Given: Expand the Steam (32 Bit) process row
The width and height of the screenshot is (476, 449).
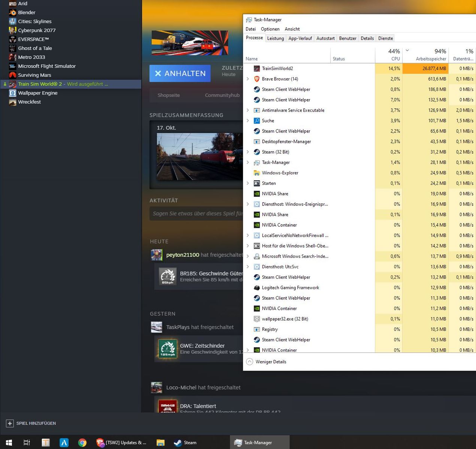Looking at the screenshot, I should (248, 152).
